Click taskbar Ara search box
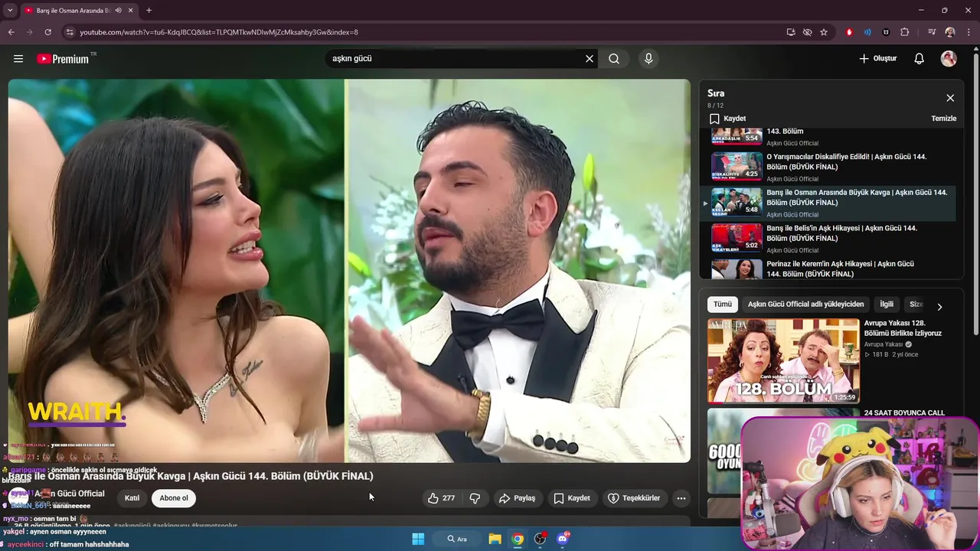Image resolution: width=980 pixels, height=551 pixels. click(x=457, y=539)
